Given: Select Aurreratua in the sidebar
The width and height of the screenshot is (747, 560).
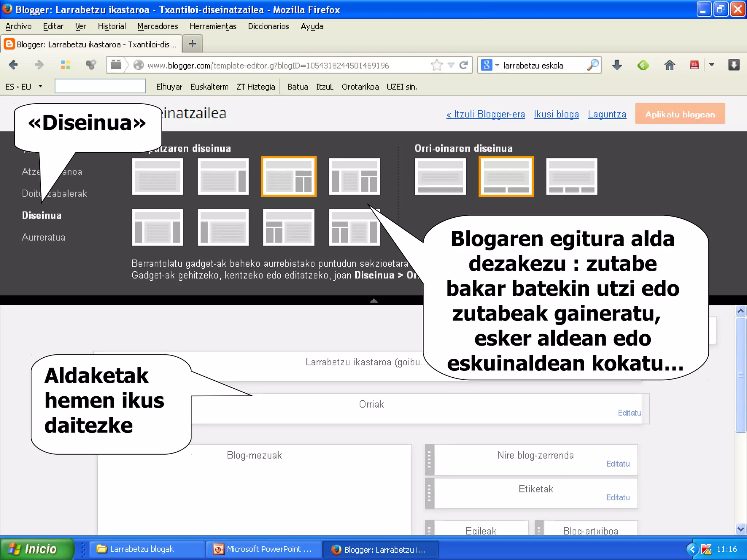Looking at the screenshot, I should click(x=44, y=237).
